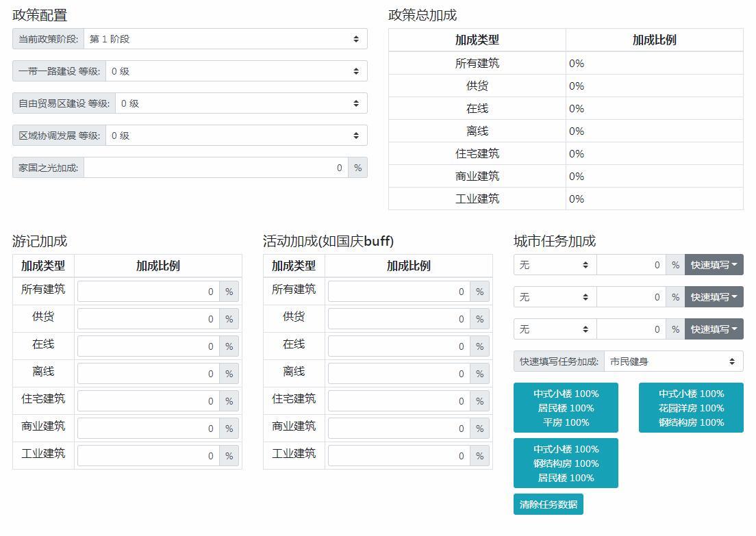Click the 活动加成 离线 percentage input
The image size is (756, 536).
click(399, 374)
